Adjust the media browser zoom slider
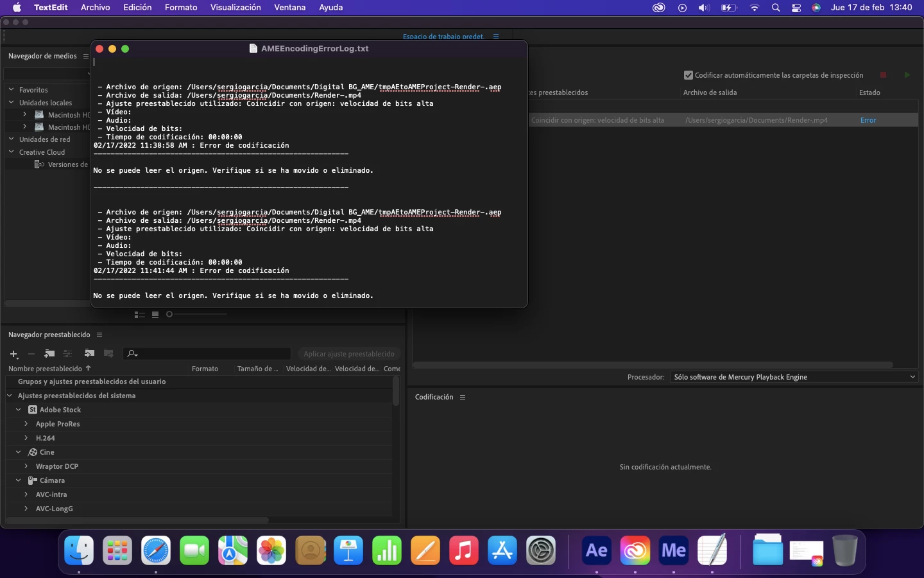Image resolution: width=924 pixels, height=578 pixels. (169, 314)
